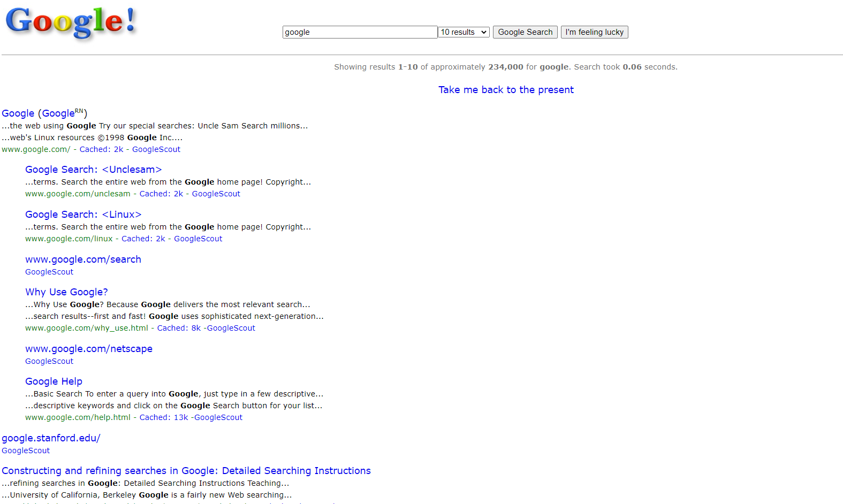843x504 pixels.
Task: Open Cached: 8k link for why_use.html
Action: coord(179,328)
